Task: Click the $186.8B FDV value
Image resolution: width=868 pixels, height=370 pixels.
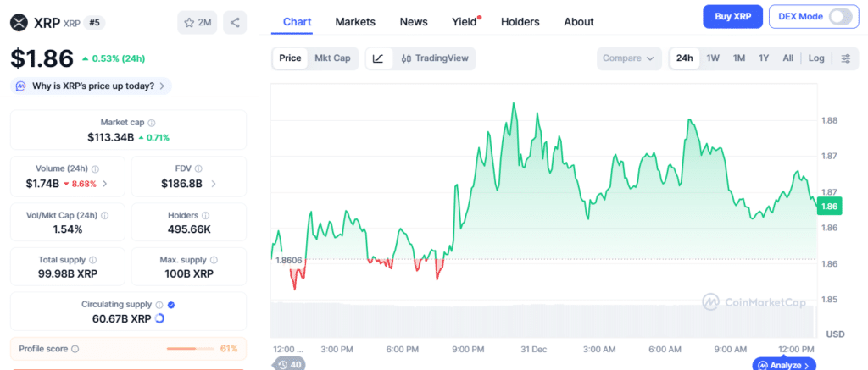Action: 181,184
